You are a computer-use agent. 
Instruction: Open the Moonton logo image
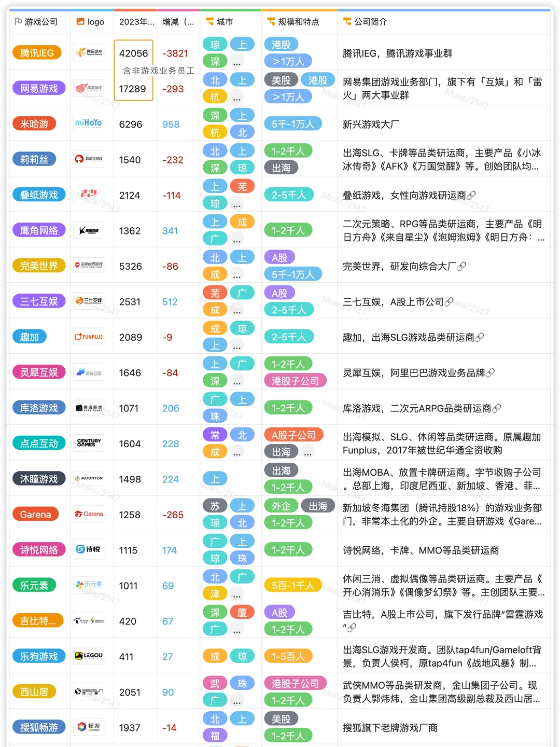(x=89, y=479)
